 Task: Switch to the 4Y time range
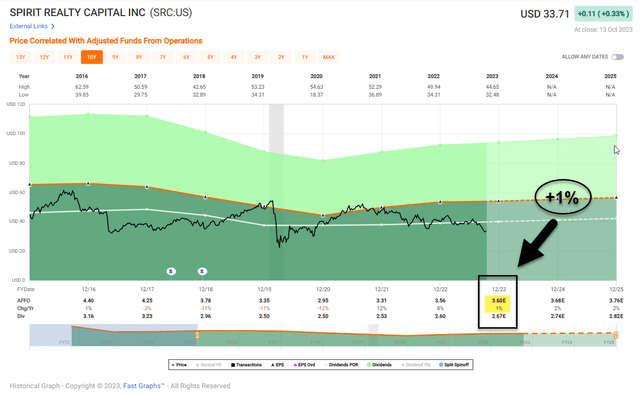click(233, 57)
